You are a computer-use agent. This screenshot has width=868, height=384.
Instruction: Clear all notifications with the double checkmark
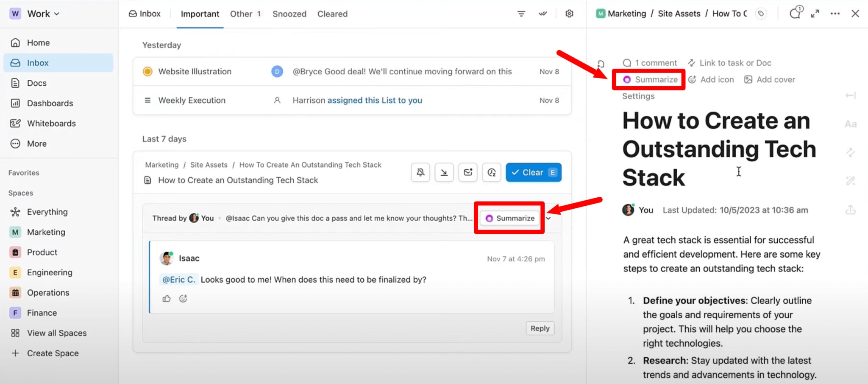point(542,14)
